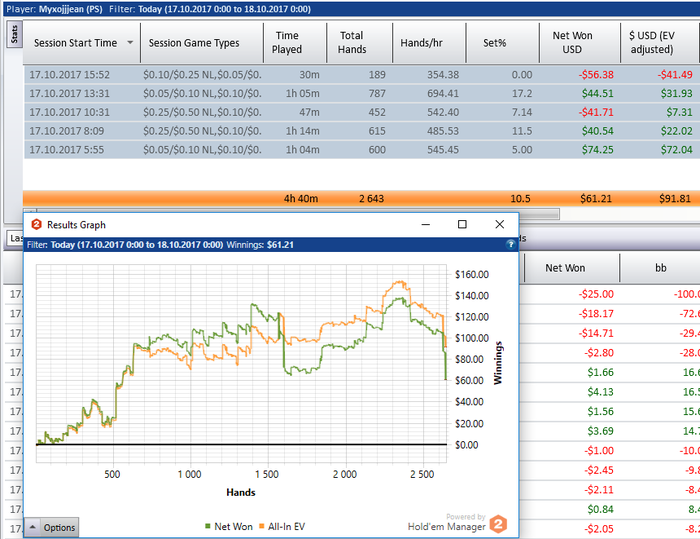Click the Hold'em Manager 2 branding logo
This screenshot has width=700, height=539.
498,524
